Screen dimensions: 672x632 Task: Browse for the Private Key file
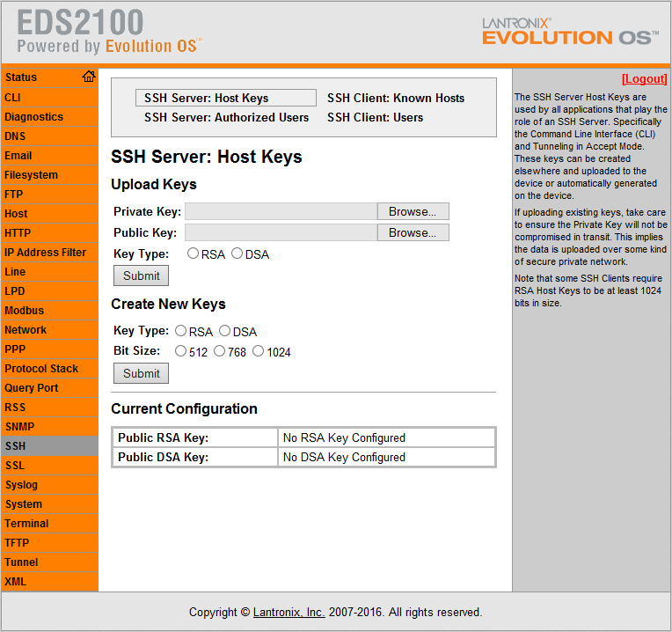point(413,211)
